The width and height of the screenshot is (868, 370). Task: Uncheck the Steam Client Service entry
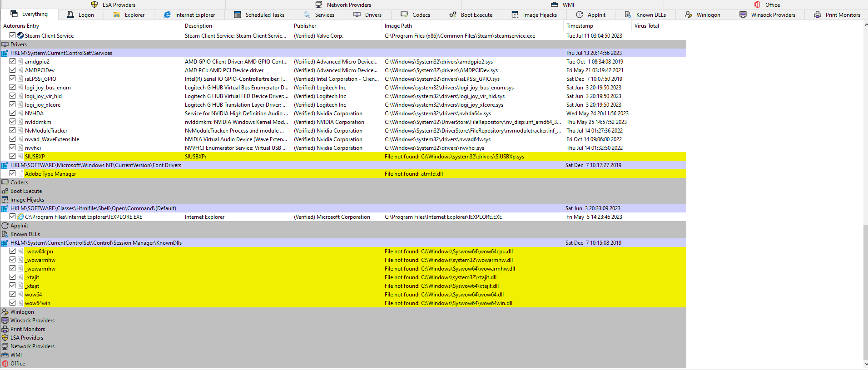[13, 35]
